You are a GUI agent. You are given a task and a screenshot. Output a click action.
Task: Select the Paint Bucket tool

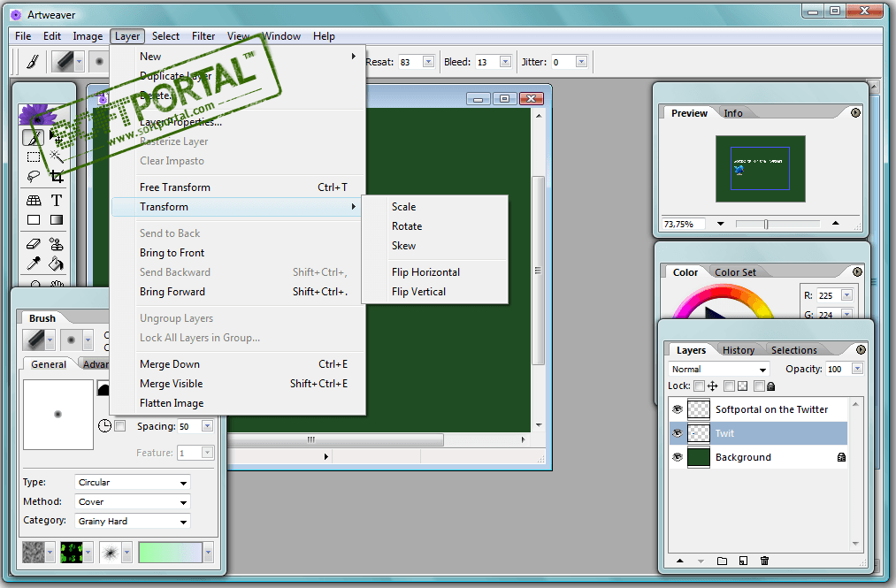coord(56,264)
